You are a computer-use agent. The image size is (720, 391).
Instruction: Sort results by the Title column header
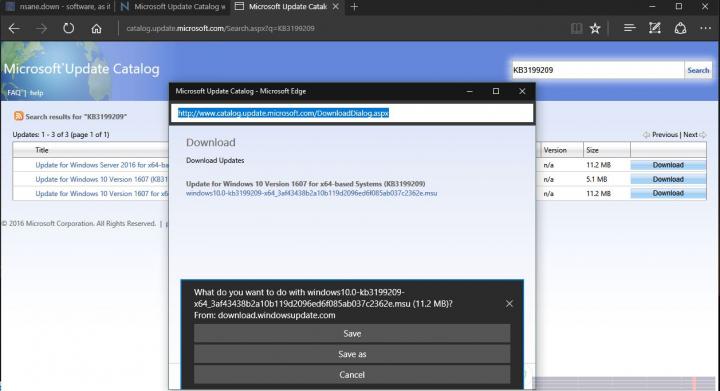click(42, 150)
